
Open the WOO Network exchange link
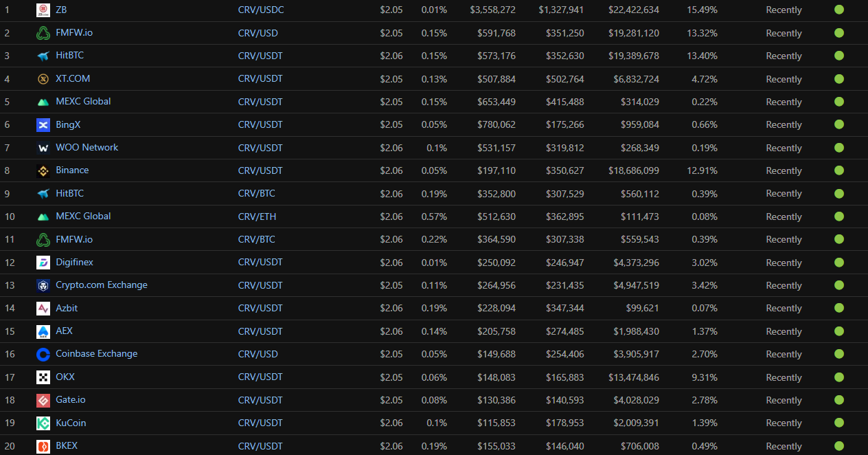tap(87, 147)
